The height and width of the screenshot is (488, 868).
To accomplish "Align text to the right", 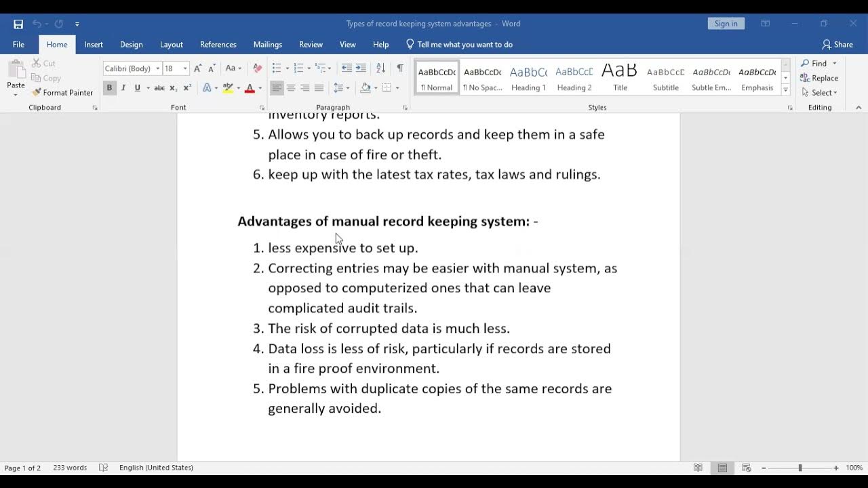I will tap(305, 88).
